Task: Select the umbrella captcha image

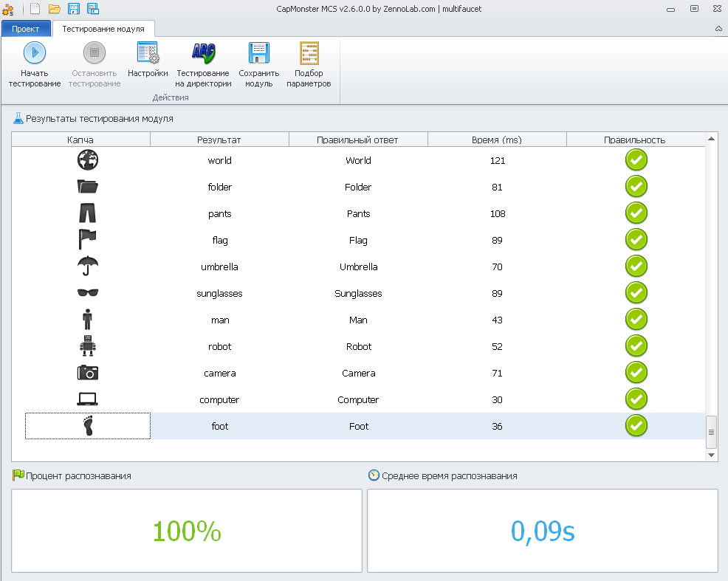Action: (88, 267)
